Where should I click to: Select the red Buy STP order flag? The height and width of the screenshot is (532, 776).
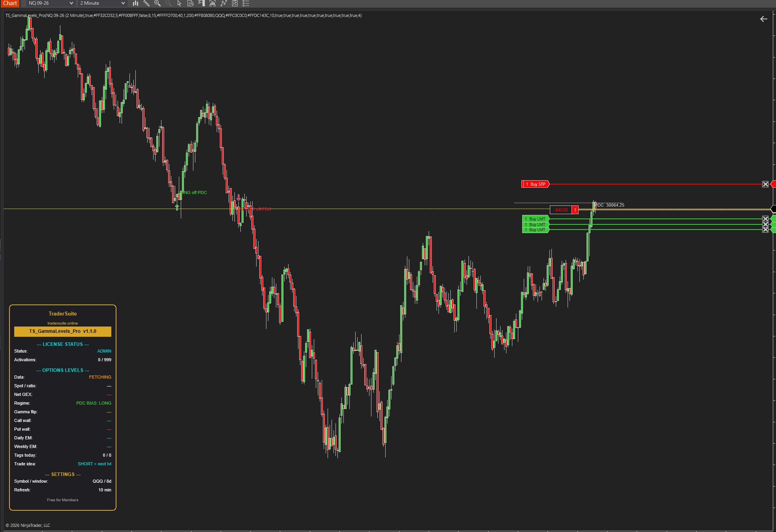tap(535, 184)
